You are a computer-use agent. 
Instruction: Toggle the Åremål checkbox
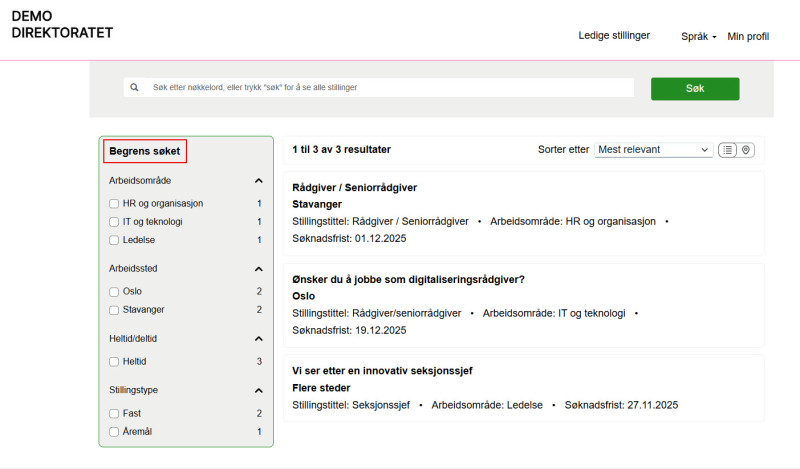[x=114, y=432]
